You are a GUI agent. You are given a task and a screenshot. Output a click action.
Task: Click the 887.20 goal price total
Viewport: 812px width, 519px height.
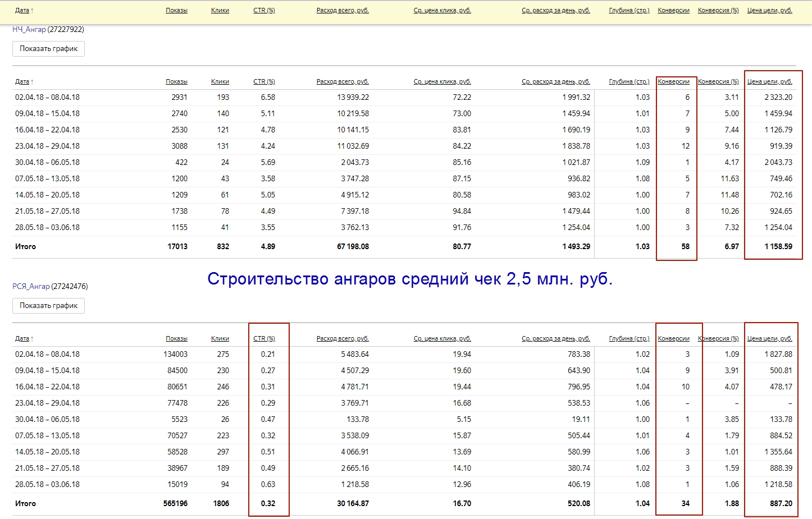coord(781,503)
